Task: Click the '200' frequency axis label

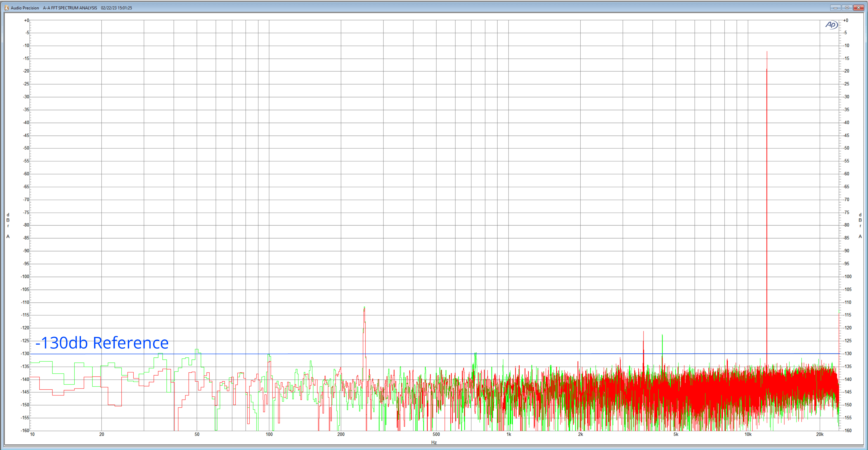Action: pos(341,434)
